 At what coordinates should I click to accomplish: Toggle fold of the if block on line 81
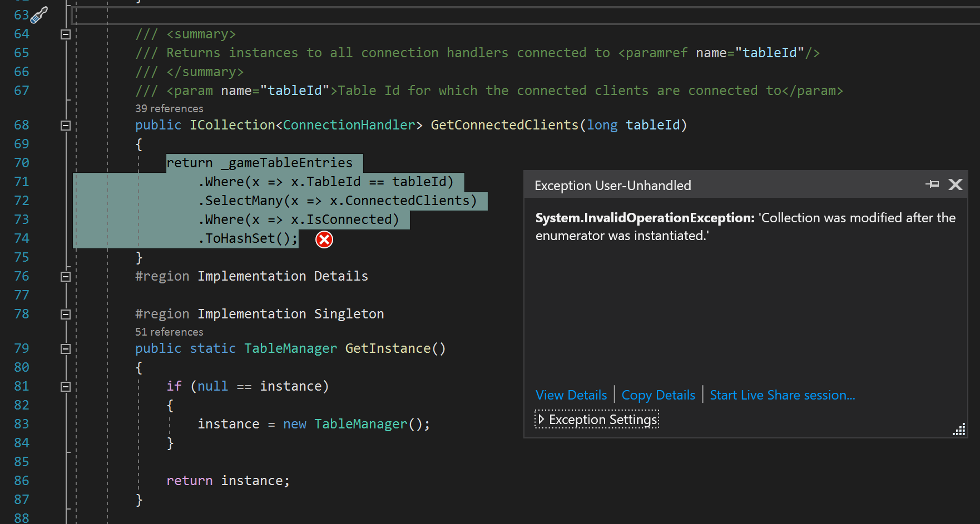[65, 386]
